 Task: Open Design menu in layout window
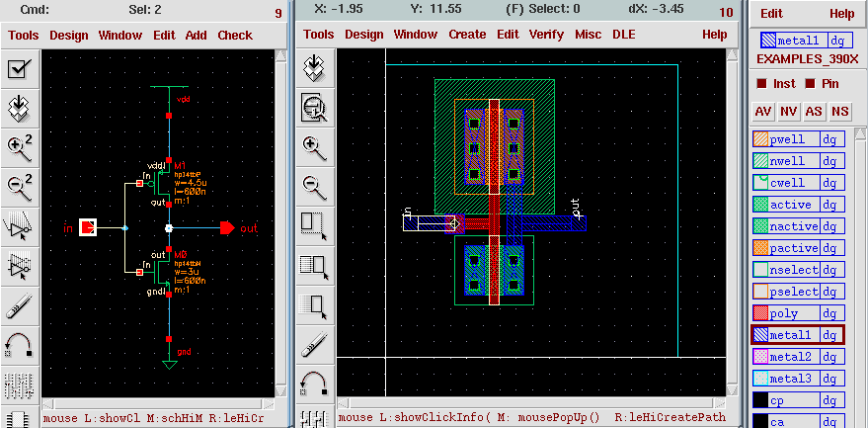click(x=363, y=35)
